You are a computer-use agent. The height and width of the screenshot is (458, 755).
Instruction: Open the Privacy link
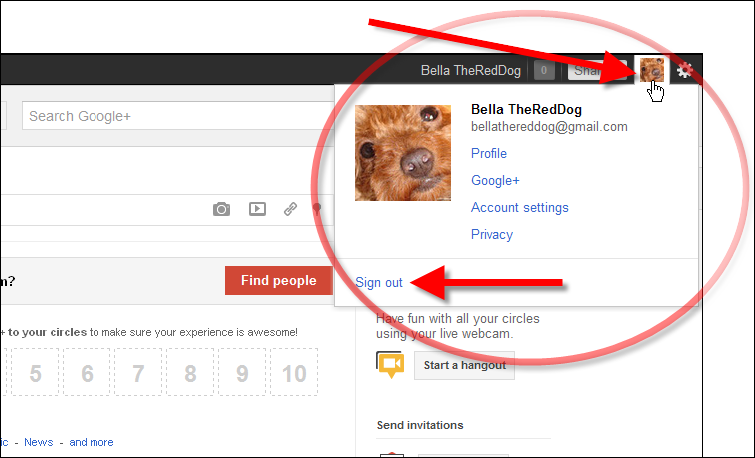pyautogui.click(x=492, y=234)
